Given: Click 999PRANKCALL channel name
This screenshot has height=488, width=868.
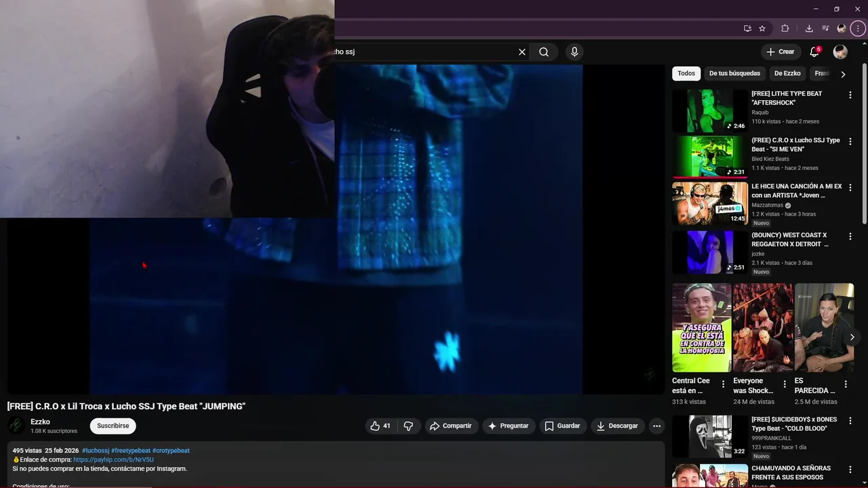Looking at the screenshot, I should tap(772, 438).
